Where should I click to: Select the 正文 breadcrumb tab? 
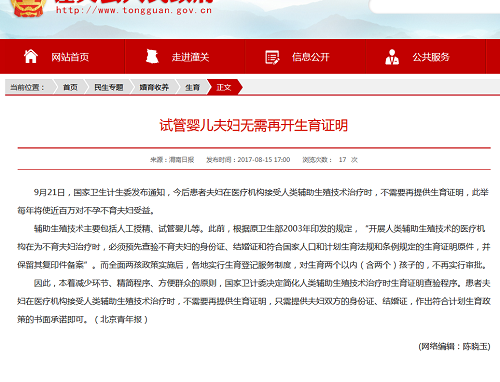(x=224, y=87)
